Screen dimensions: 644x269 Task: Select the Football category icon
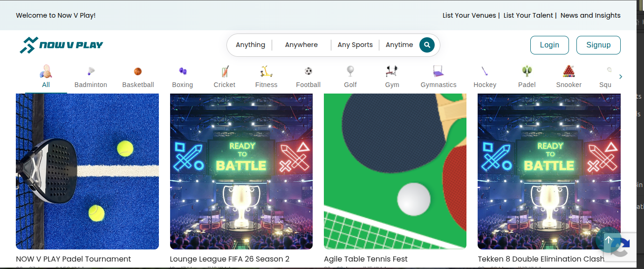[308, 71]
